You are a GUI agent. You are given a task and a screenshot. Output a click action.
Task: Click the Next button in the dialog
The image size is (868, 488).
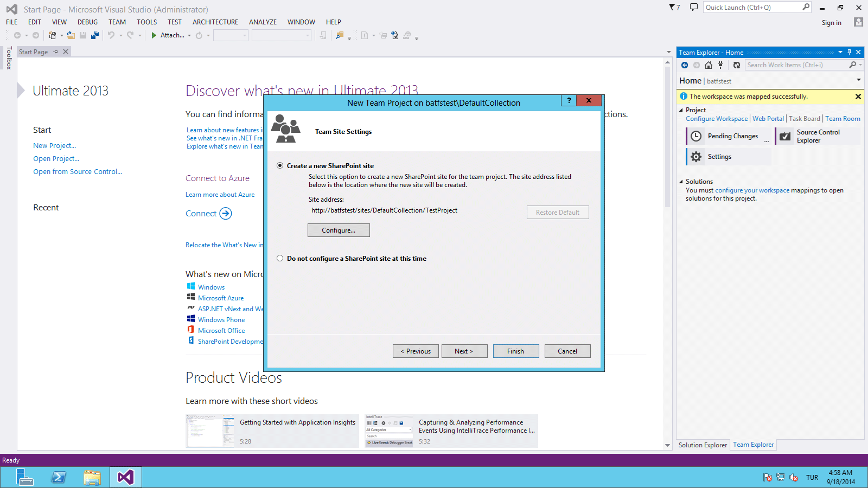tap(464, 351)
